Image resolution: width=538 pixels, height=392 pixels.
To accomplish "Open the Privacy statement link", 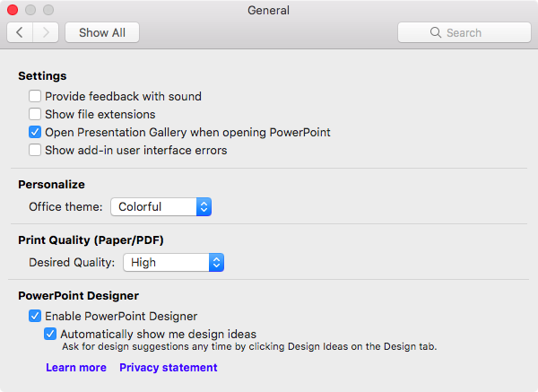I will [x=169, y=367].
